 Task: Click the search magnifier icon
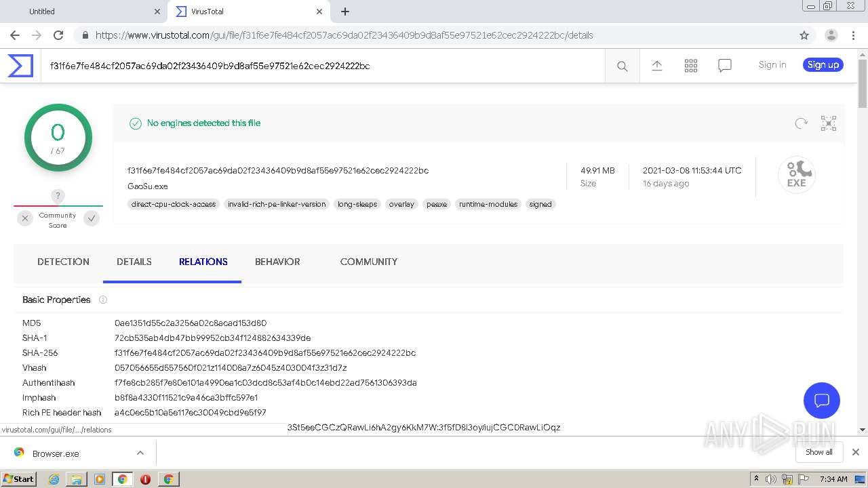[622, 66]
